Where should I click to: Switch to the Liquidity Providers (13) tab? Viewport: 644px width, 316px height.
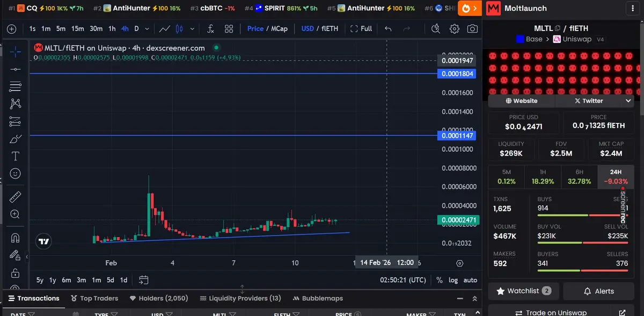click(x=240, y=298)
